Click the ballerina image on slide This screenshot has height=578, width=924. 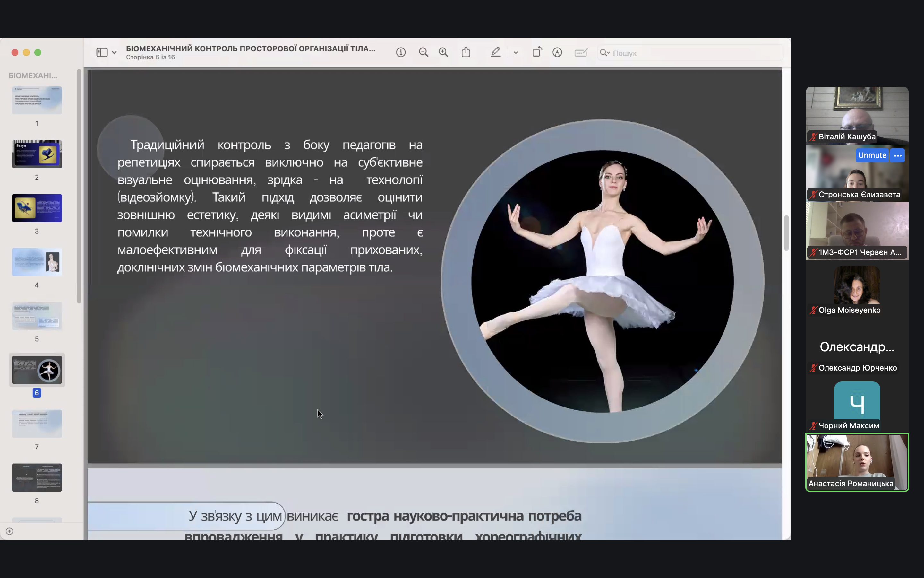click(x=602, y=281)
